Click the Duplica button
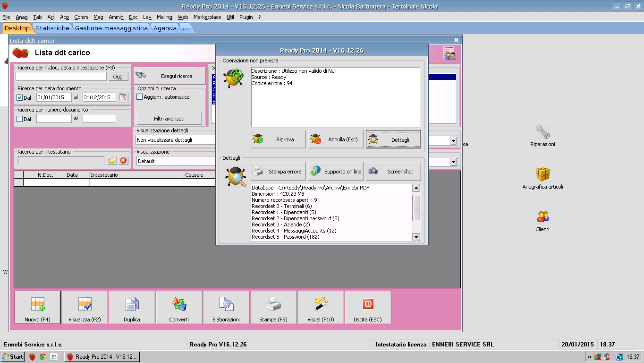The width and height of the screenshot is (644, 363). point(132,307)
